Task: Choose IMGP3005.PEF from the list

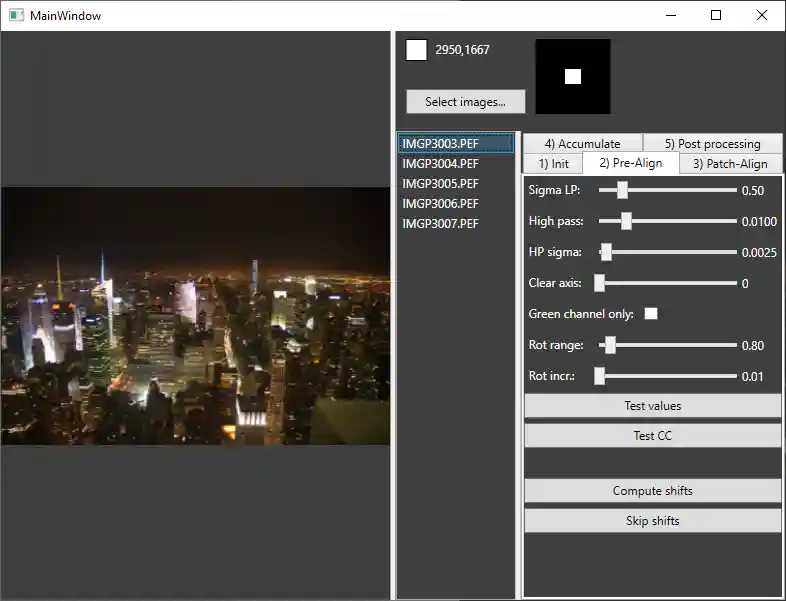Action: click(440, 184)
